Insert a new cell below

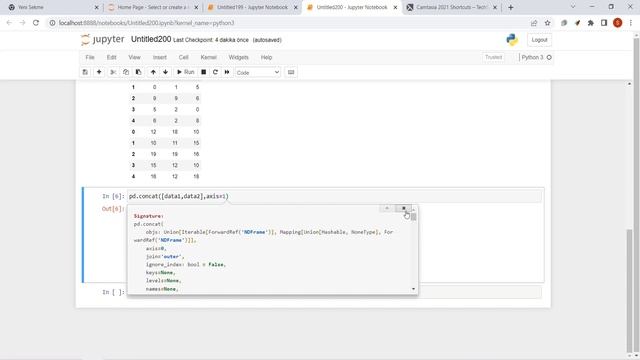pyautogui.click(x=99, y=72)
